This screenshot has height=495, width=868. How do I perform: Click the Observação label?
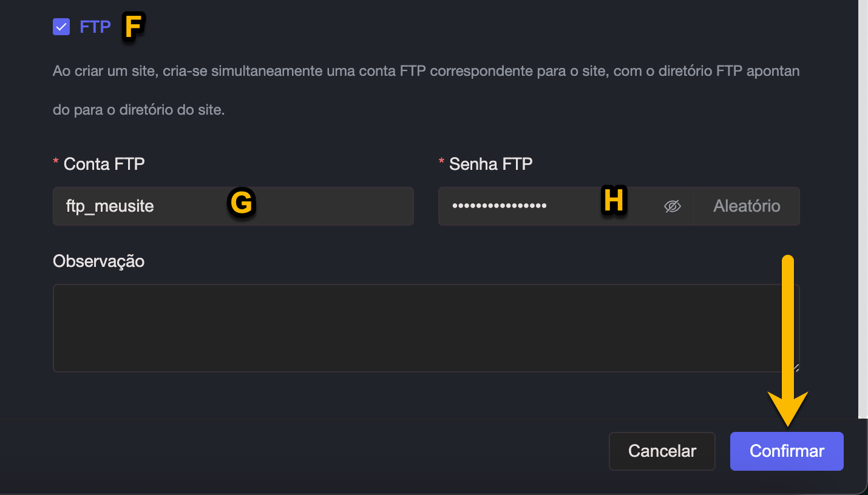click(x=98, y=261)
